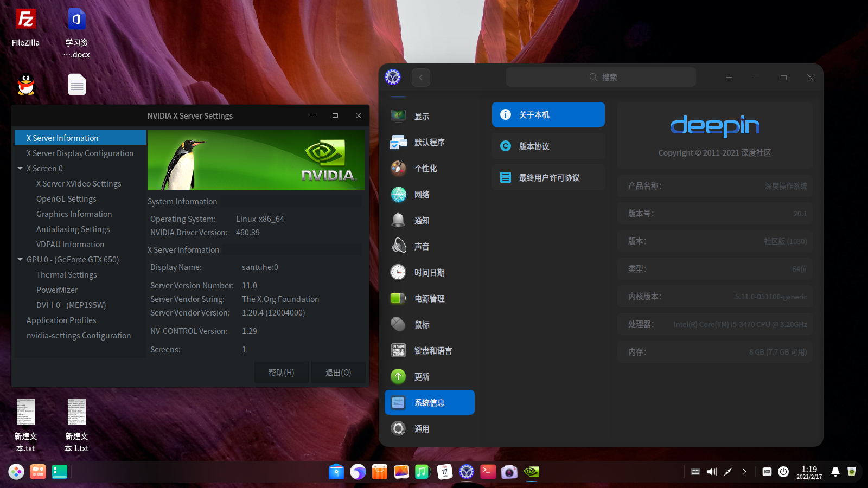The height and width of the screenshot is (488, 868).
Task: Open 更新 update settings
Action: pyautogui.click(x=430, y=376)
